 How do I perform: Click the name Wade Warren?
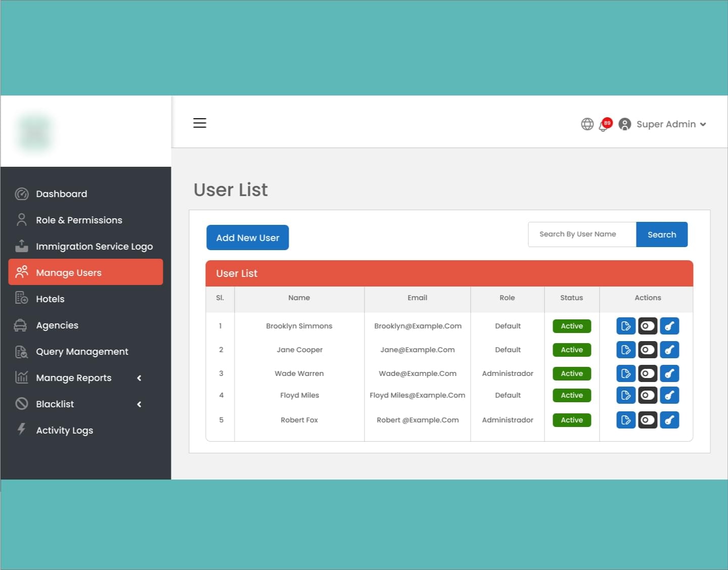pyautogui.click(x=299, y=373)
